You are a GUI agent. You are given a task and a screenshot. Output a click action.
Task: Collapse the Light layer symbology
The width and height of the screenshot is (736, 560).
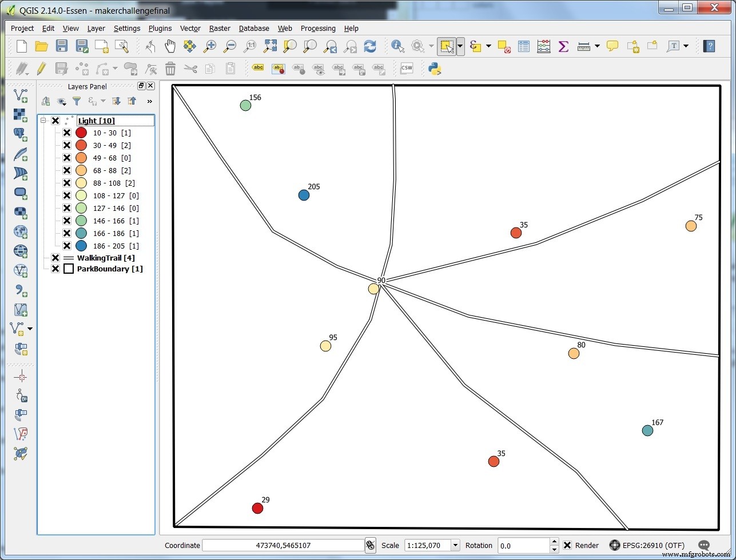(x=44, y=120)
